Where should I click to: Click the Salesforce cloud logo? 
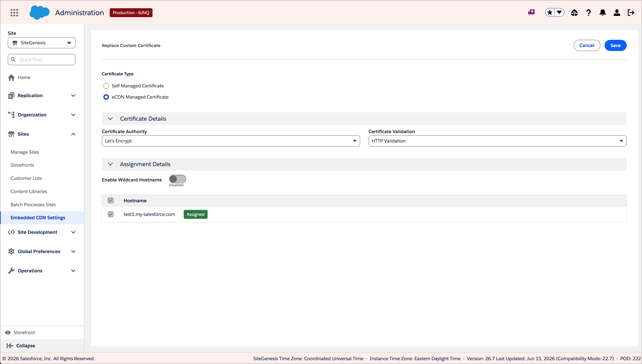point(39,12)
